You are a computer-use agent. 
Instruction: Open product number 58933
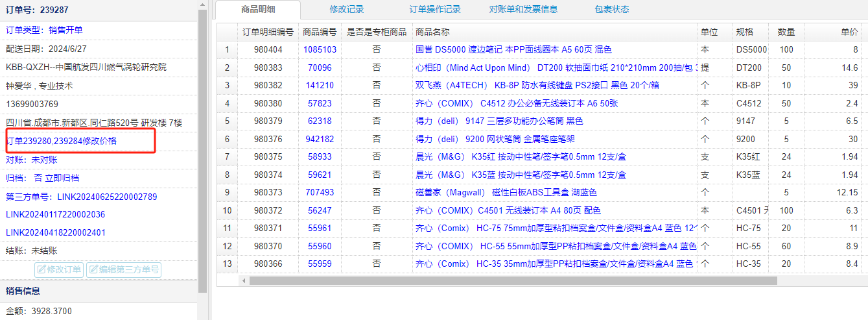320,157
